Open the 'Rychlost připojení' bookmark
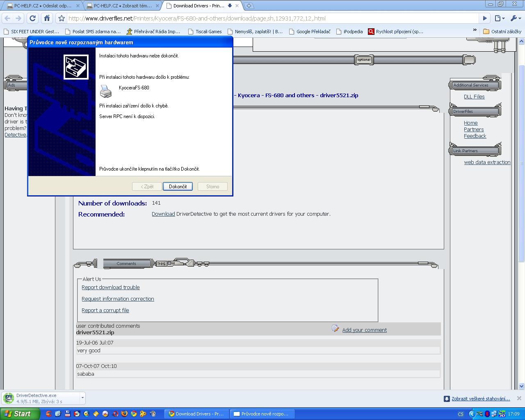 396,31
